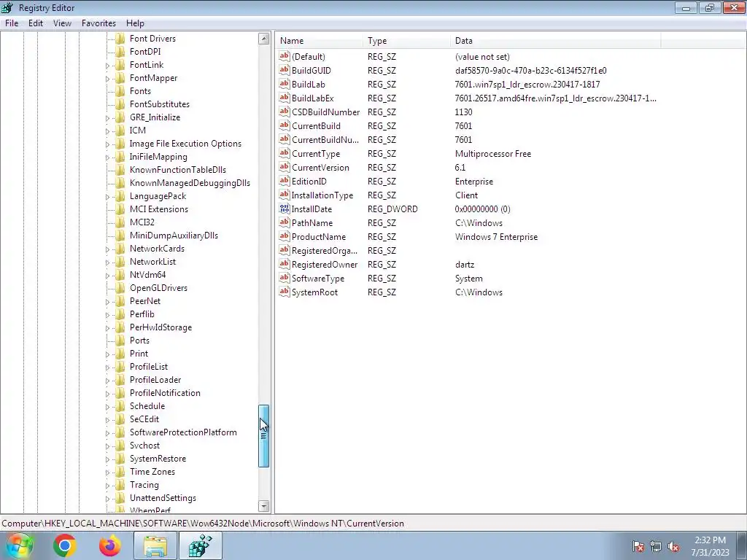747x560 pixels.
Task: Click the Data column header
Action: click(x=555, y=41)
